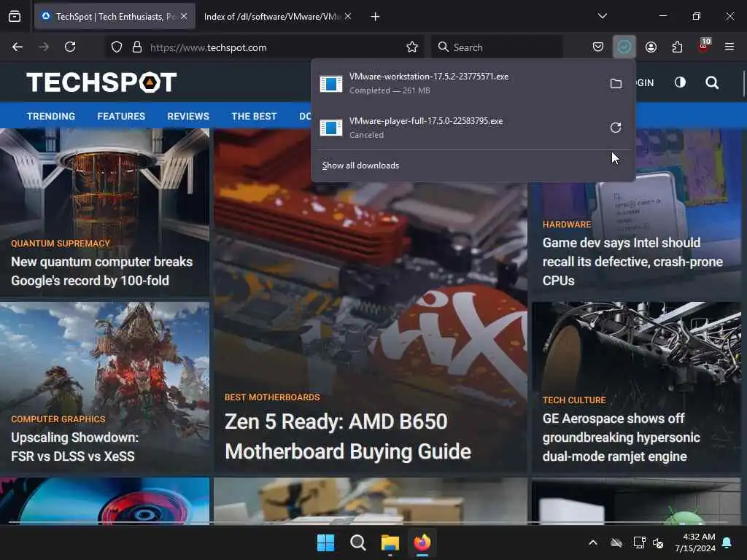
Task: Open the REVIEWS menu item
Action: click(188, 116)
